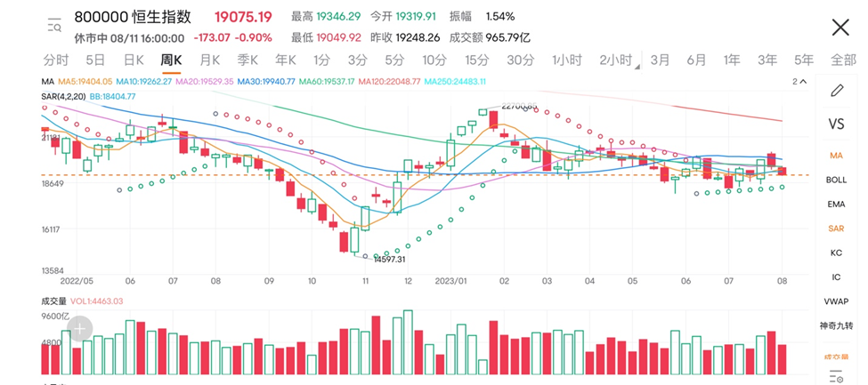Click the 今开 19319.91 value
Viewport: 868px width, 385px height.
coord(405,17)
